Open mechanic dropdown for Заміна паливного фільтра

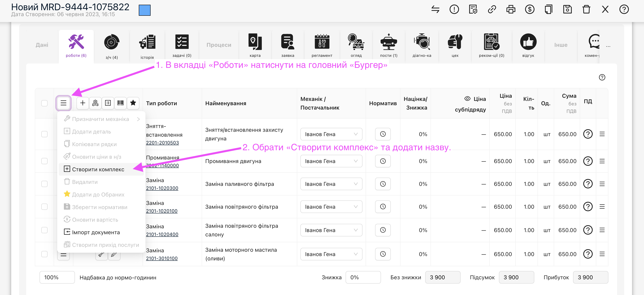tap(331, 184)
